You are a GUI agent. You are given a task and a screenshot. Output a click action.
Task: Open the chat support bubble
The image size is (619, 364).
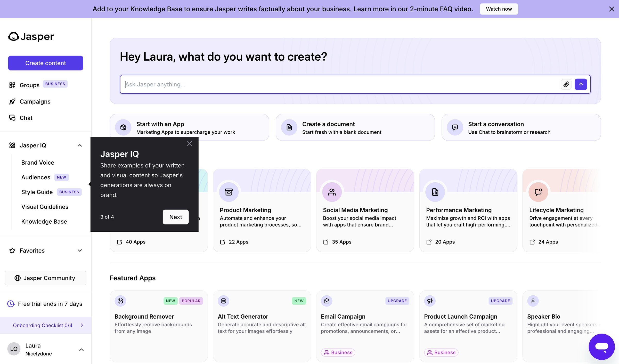pos(601,346)
